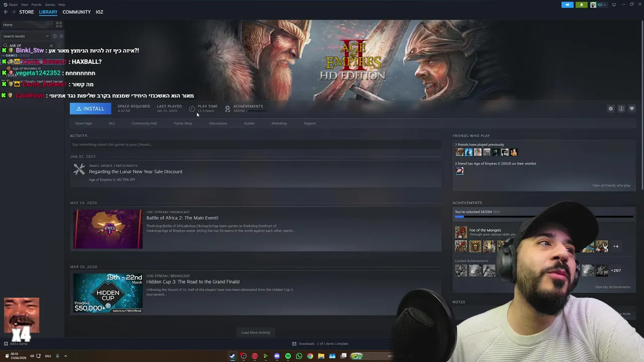Click the wrench patch notes icon

79,170
